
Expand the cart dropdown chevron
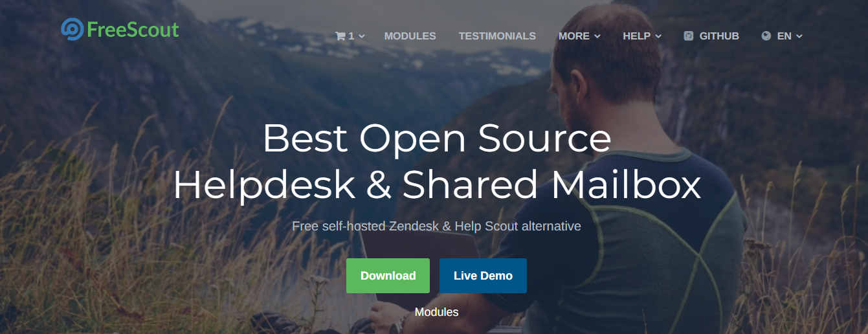tap(362, 37)
